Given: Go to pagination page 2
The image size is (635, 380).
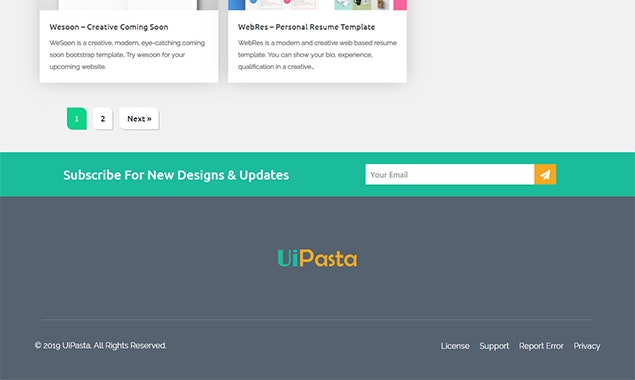Looking at the screenshot, I should (102, 119).
